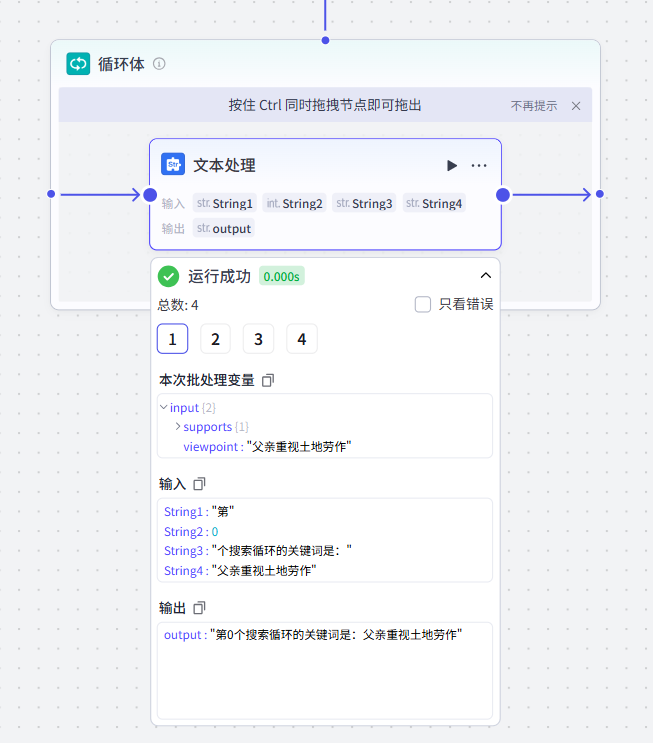Click the green run success check icon
The width and height of the screenshot is (653, 743).
169,276
